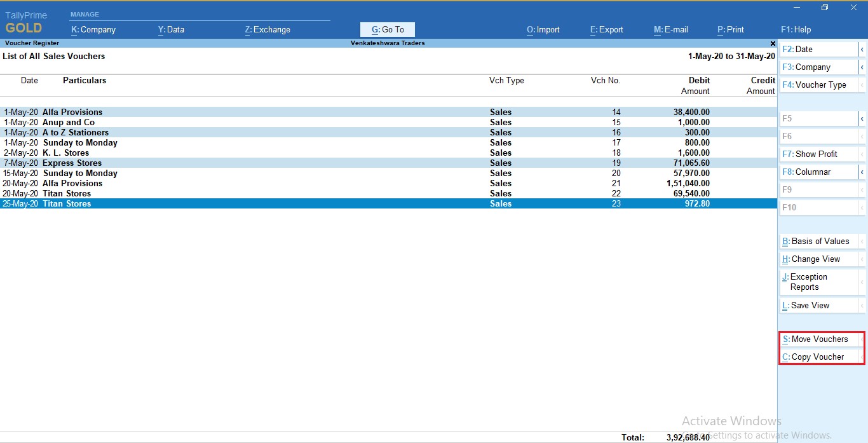The width and height of the screenshot is (868, 443).
Task: Select S: Move Vouchers action
Action: 817,339
